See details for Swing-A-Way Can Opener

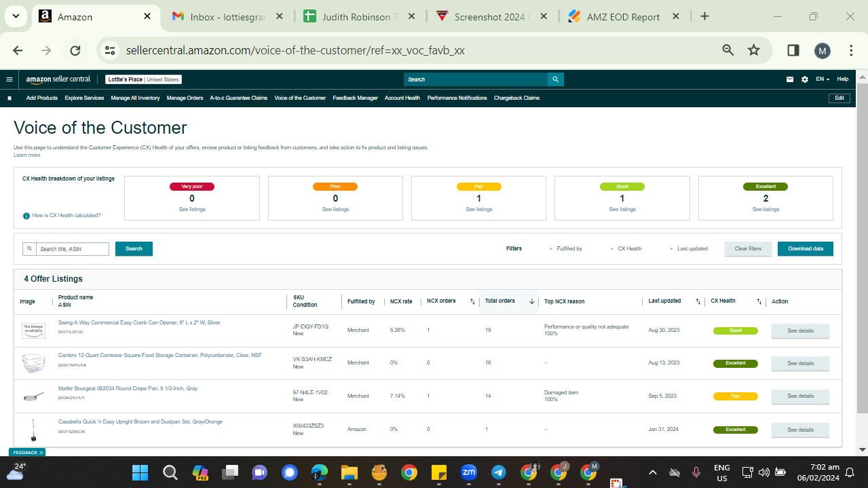coord(800,331)
